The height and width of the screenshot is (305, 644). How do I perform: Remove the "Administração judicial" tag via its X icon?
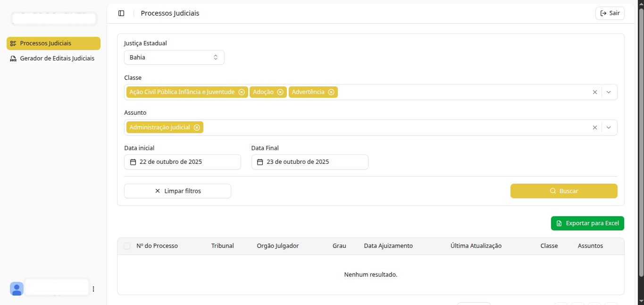click(197, 127)
